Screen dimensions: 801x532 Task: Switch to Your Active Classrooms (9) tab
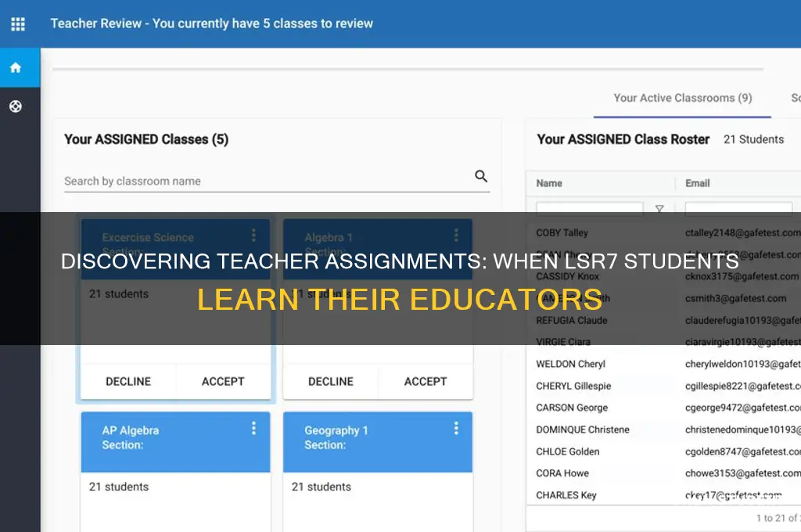click(x=682, y=98)
